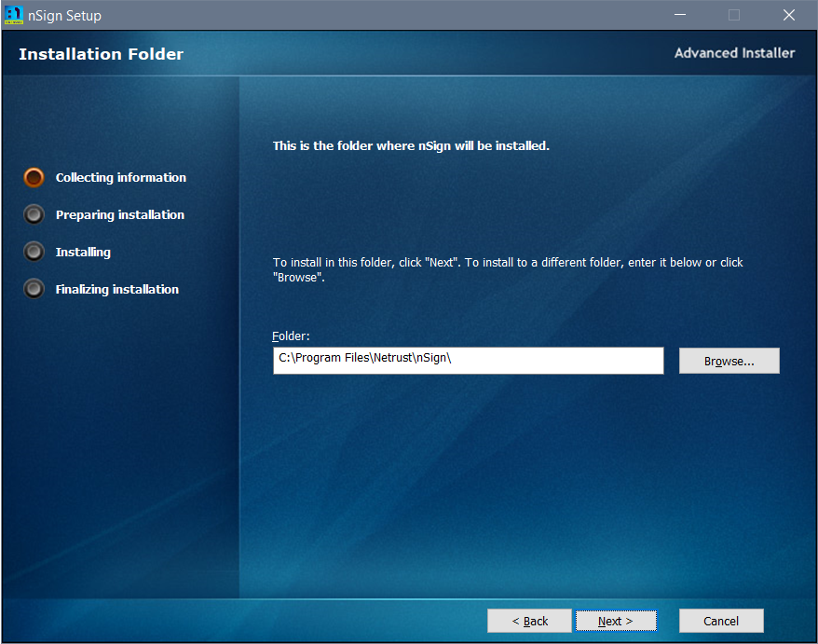Click "This is the folder where nSign will be installed."

tap(411, 145)
